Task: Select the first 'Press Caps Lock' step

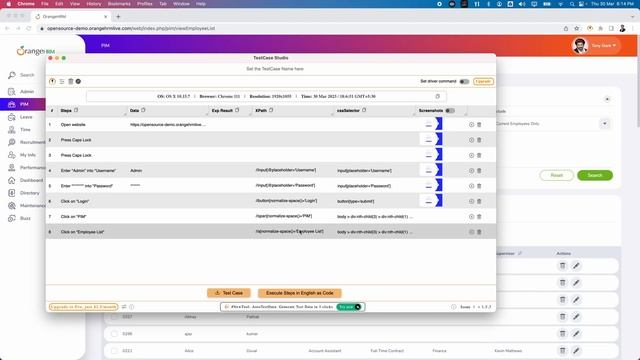Action: pos(76,140)
